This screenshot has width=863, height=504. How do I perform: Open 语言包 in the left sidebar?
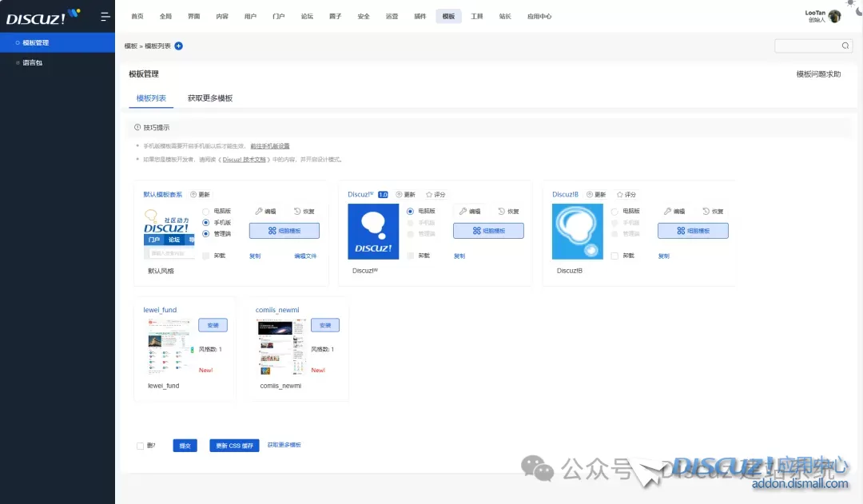(x=33, y=62)
